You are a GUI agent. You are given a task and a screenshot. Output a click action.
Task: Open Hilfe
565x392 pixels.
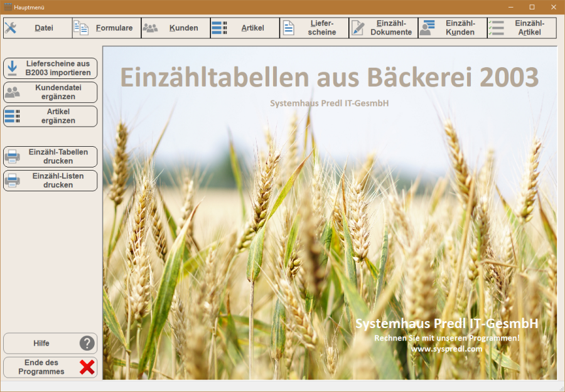click(x=50, y=343)
